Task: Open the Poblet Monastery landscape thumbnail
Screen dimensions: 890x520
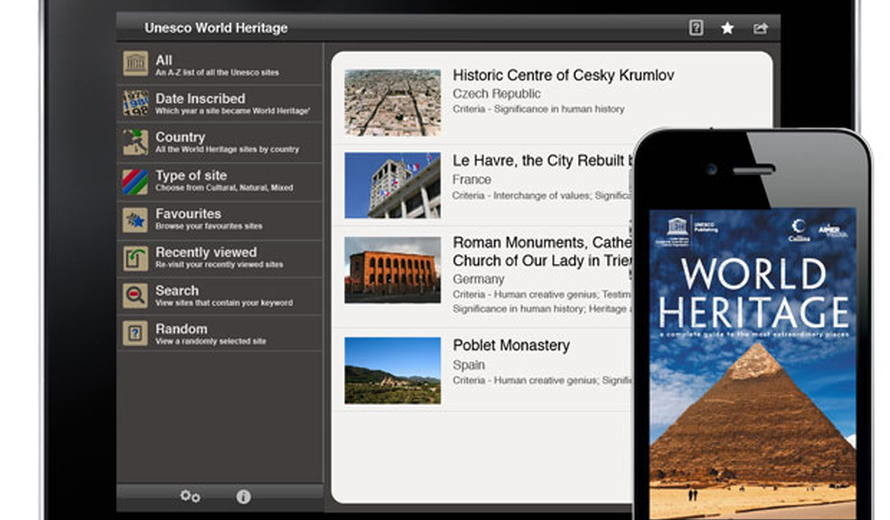Action: tap(392, 371)
